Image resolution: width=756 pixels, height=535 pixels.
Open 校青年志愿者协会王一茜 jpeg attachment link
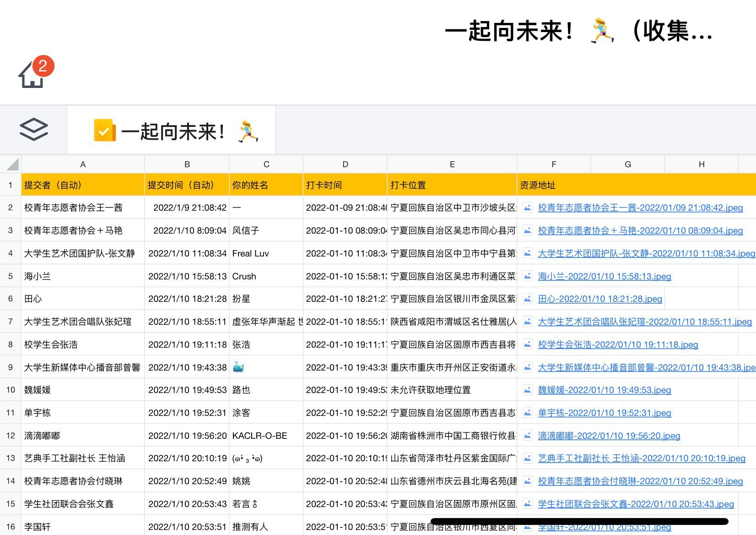[x=640, y=208]
